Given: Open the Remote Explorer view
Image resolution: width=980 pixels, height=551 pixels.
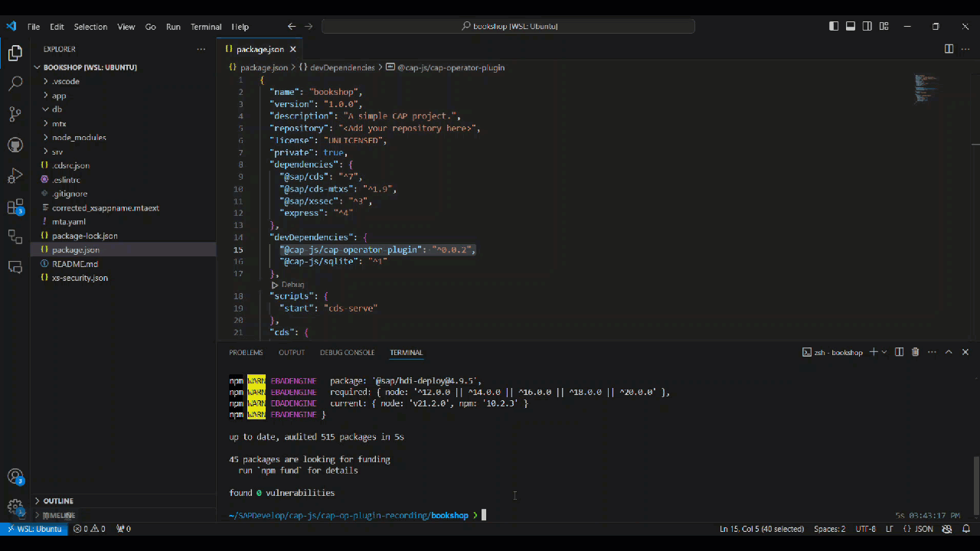Looking at the screenshot, I should (x=15, y=237).
